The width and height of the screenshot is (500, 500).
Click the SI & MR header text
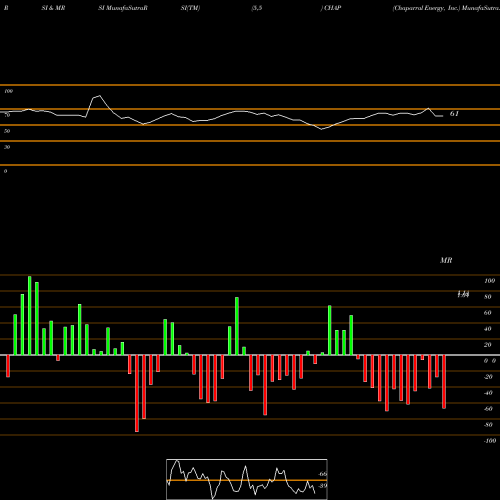[x=53, y=8]
